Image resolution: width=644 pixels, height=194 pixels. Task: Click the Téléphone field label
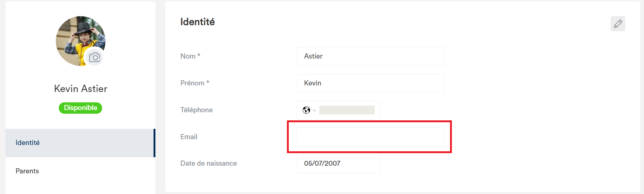click(x=197, y=110)
